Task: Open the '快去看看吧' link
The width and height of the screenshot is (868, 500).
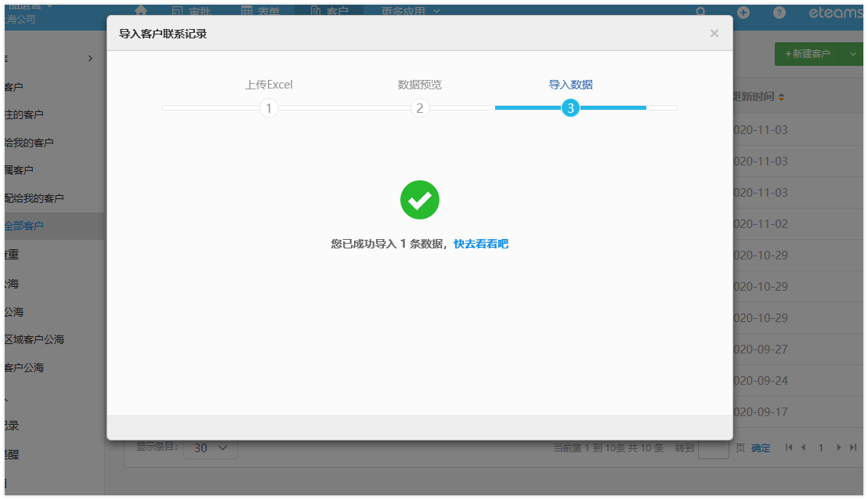Action: click(481, 245)
